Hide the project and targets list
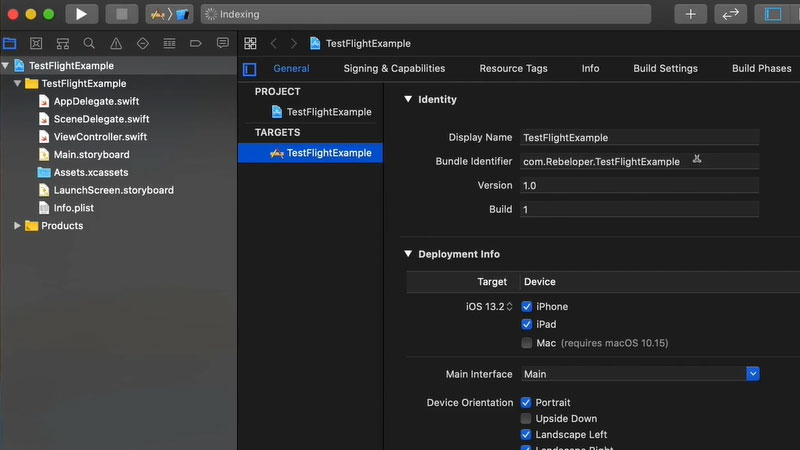Screen dimensions: 800x450 (x=249, y=69)
